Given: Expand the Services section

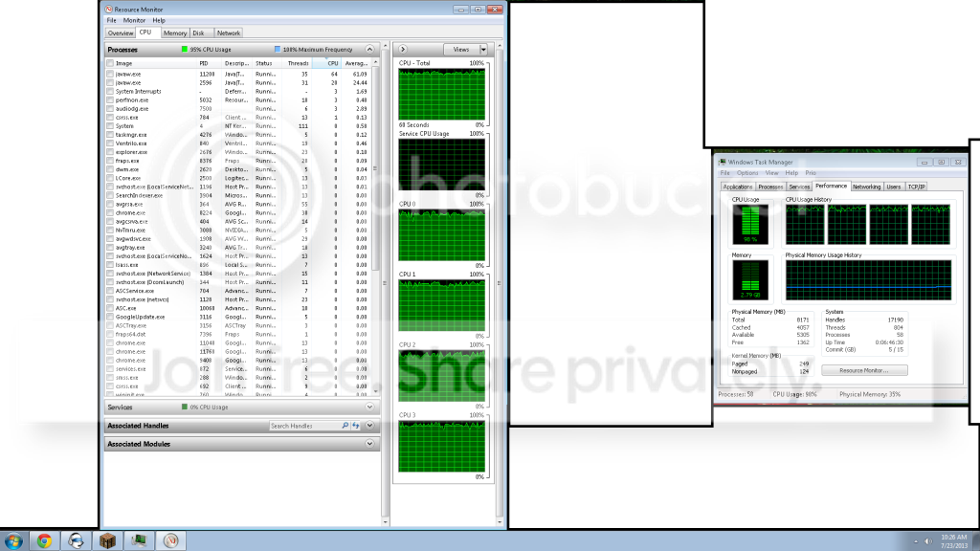Looking at the screenshot, I should click(370, 407).
